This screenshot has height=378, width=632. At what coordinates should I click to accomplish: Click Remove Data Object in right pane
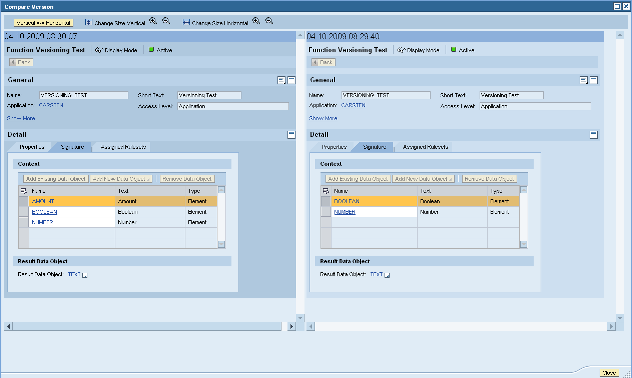[x=489, y=179]
